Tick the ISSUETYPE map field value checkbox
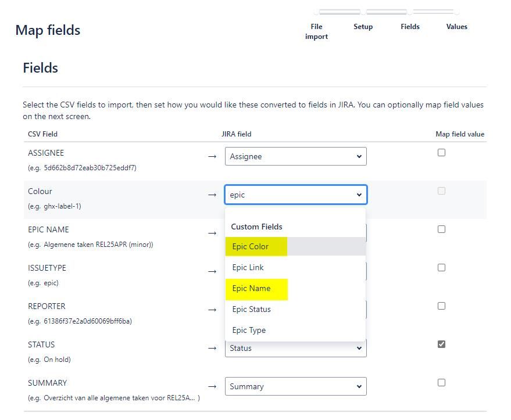 point(441,268)
